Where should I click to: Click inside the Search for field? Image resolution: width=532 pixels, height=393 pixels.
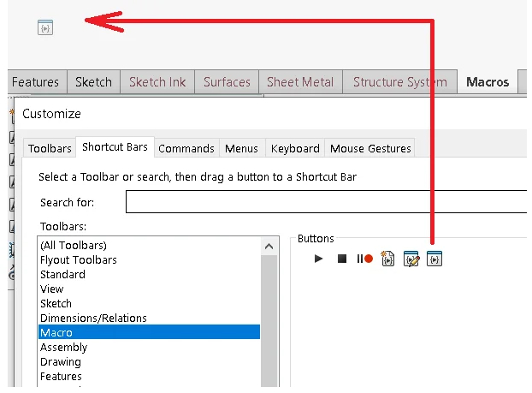pos(325,202)
